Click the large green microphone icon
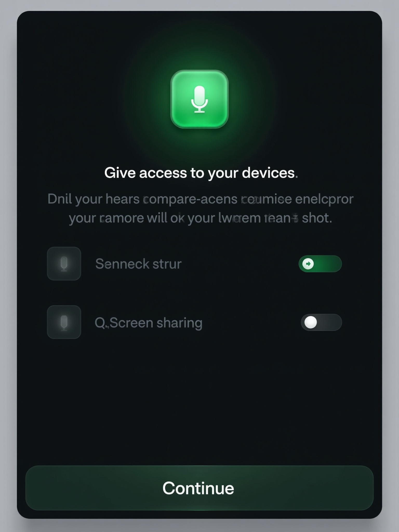 click(199, 99)
